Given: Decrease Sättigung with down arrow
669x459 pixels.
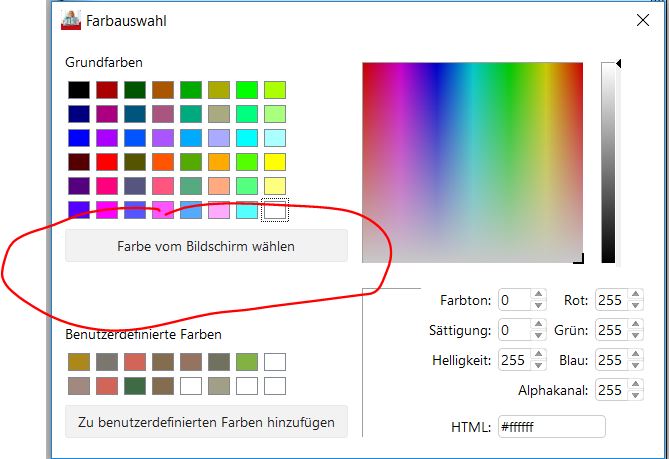Looking at the screenshot, I should pos(538,335).
